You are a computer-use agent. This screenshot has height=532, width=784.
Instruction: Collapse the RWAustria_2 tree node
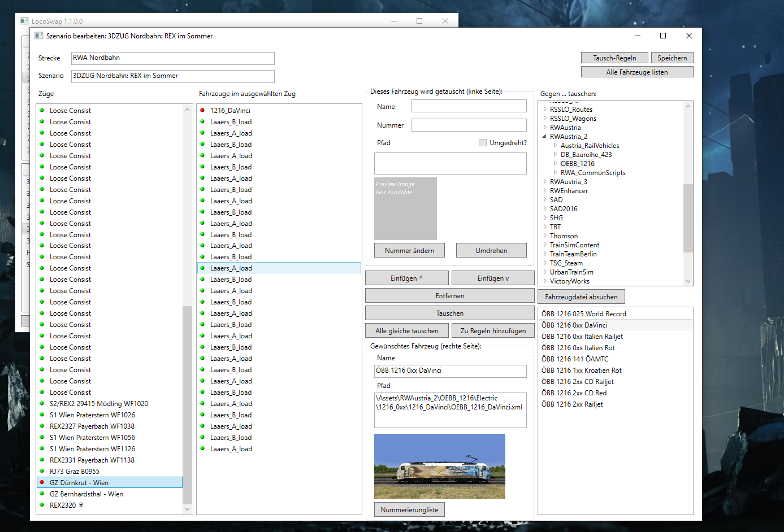point(544,137)
